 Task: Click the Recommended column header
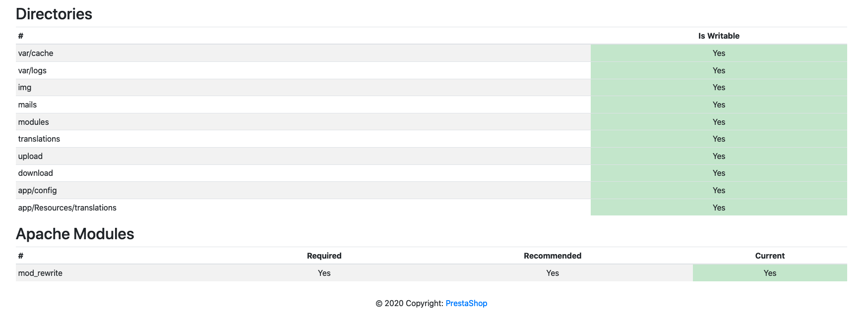coord(552,256)
